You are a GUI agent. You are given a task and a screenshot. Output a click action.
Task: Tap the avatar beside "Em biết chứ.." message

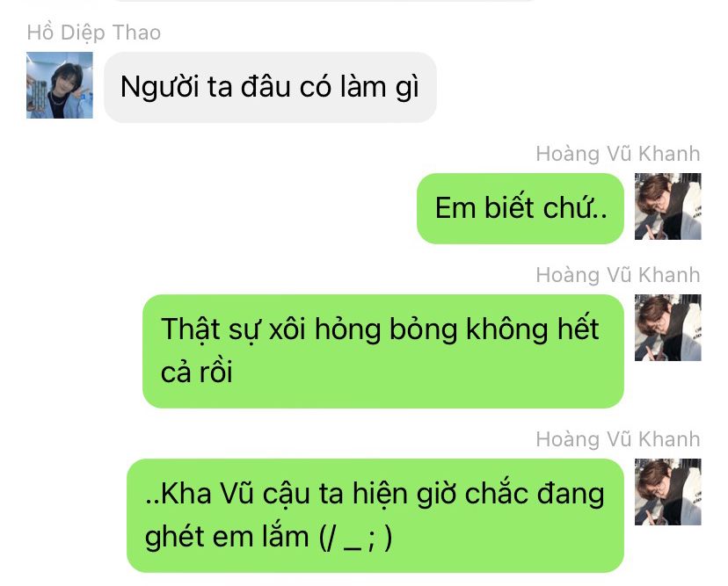click(x=667, y=206)
